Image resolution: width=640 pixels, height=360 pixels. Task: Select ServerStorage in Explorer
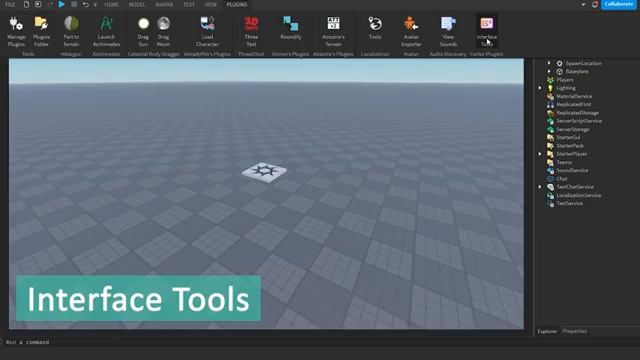[x=573, y=129]
